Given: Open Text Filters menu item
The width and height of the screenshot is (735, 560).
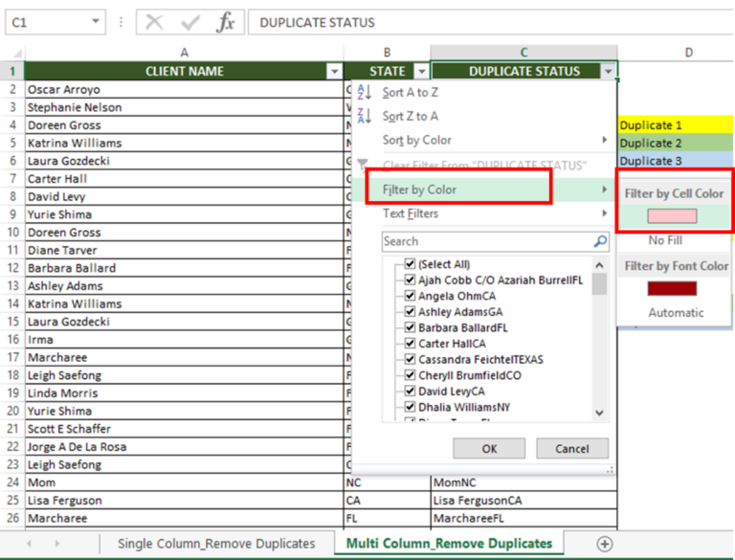Looking at the screenshot, I should pos(482,213).
